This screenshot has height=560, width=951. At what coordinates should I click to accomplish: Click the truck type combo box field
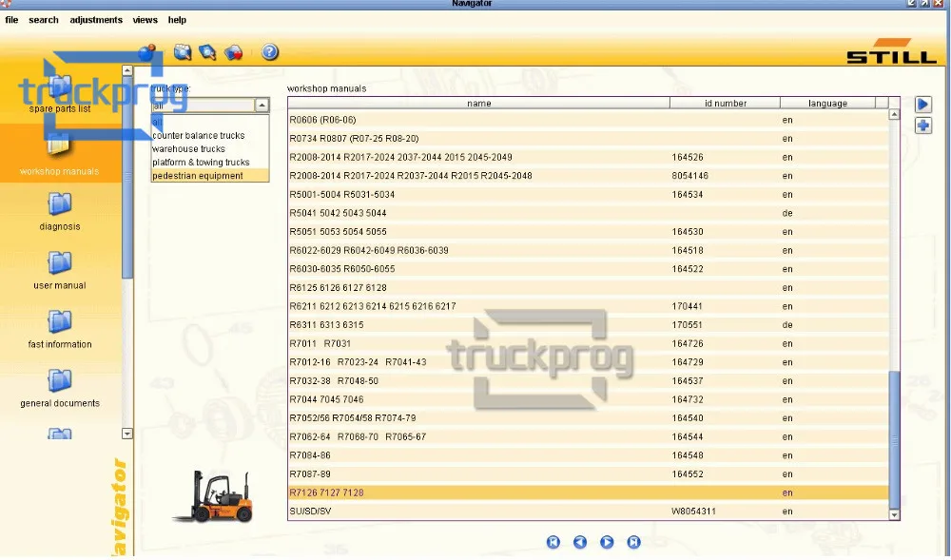[x=204, y=106]
